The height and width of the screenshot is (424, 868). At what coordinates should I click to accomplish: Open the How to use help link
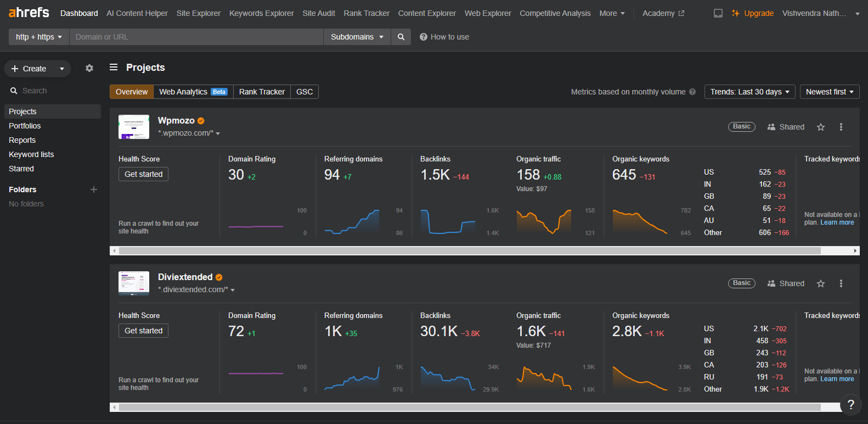point(444,37)
